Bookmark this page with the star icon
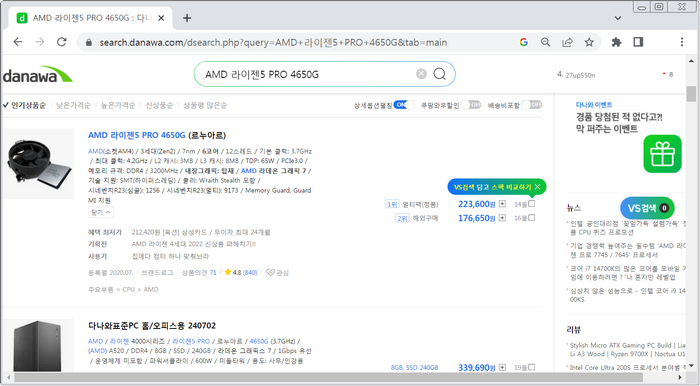Viewport: 700px width, 386px height. point(589,42)
